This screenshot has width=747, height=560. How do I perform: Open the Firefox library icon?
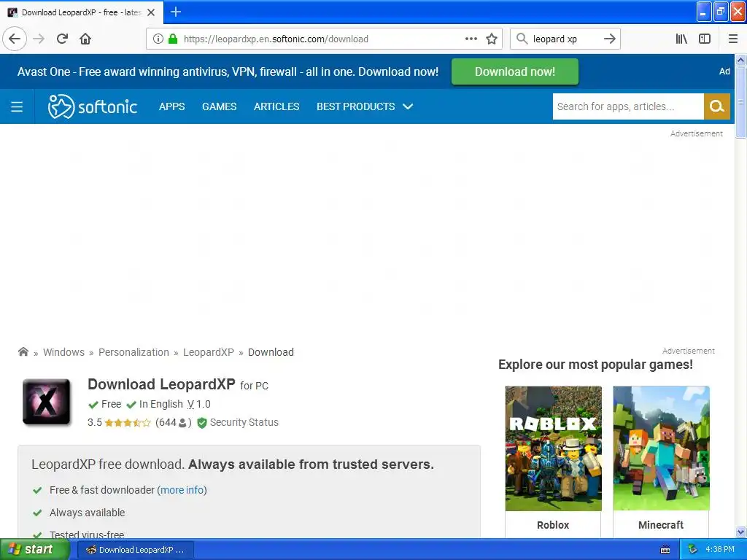pos(681,39)
